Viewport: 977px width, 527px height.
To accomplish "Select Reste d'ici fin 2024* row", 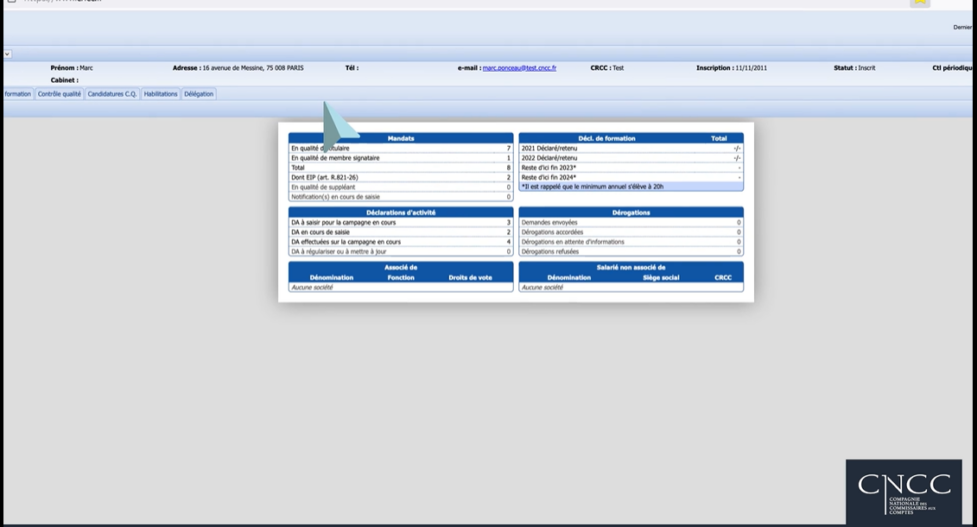I will 631,178.
